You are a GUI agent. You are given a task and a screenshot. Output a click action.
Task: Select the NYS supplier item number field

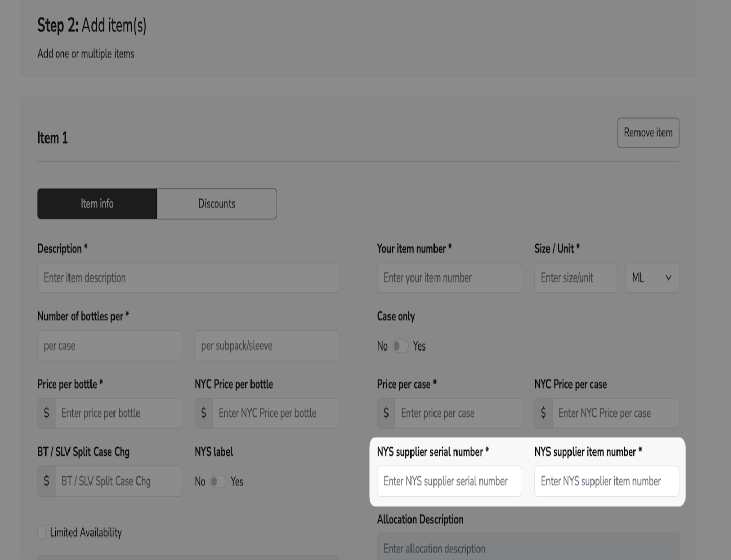click(606, 481)
